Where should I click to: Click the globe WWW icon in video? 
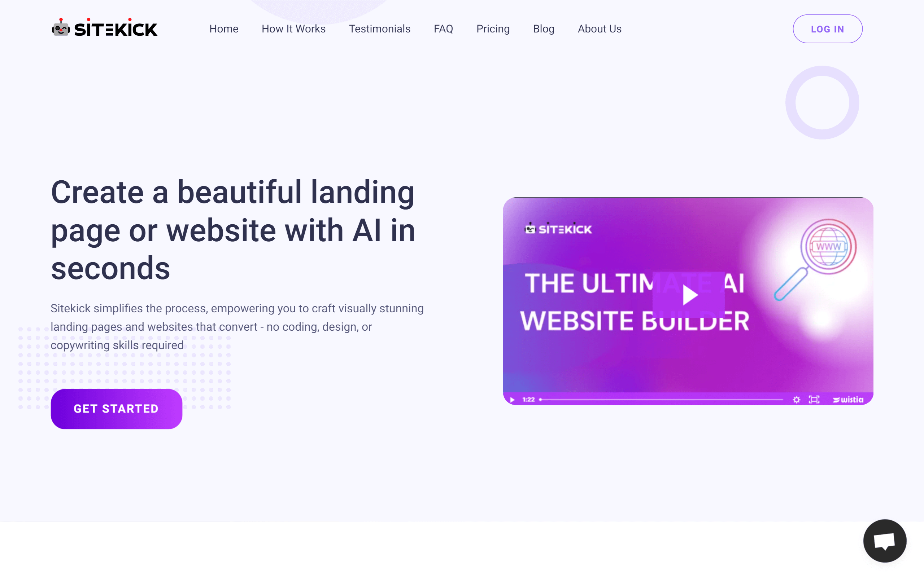(827, 246)
